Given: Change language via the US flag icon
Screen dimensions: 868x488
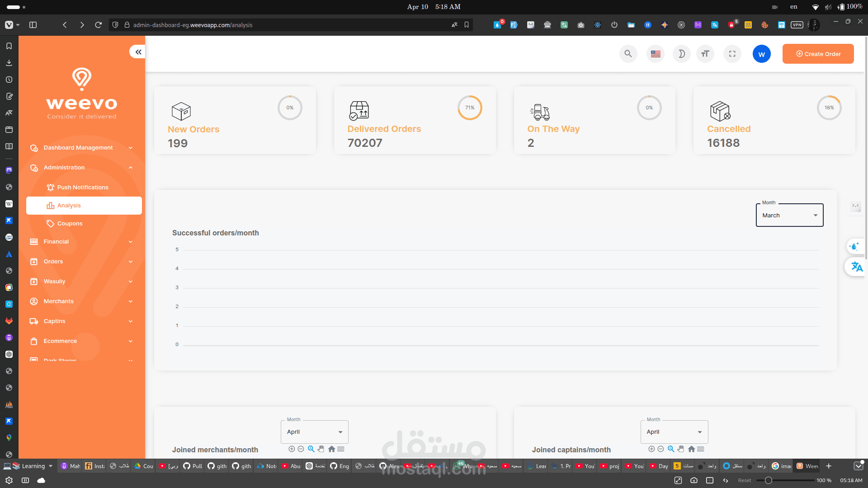Looking at the screenshot, I should click(655, 54).
